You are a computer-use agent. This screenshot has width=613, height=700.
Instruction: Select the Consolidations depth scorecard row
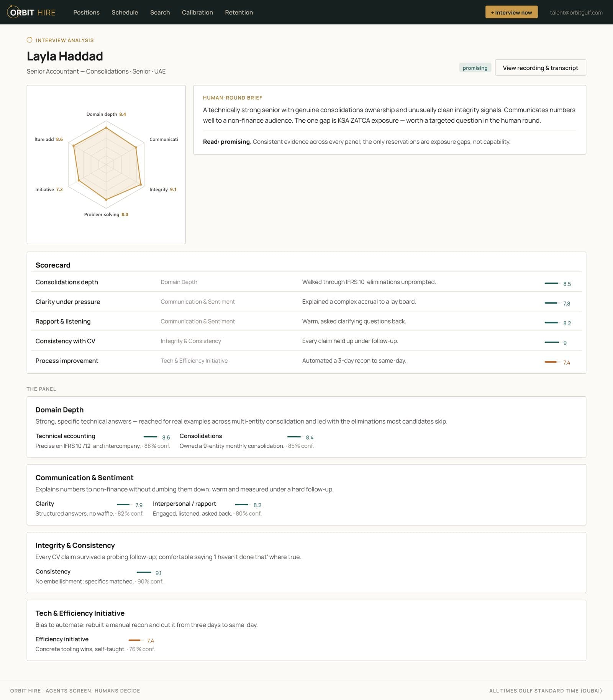click(306, 282)
